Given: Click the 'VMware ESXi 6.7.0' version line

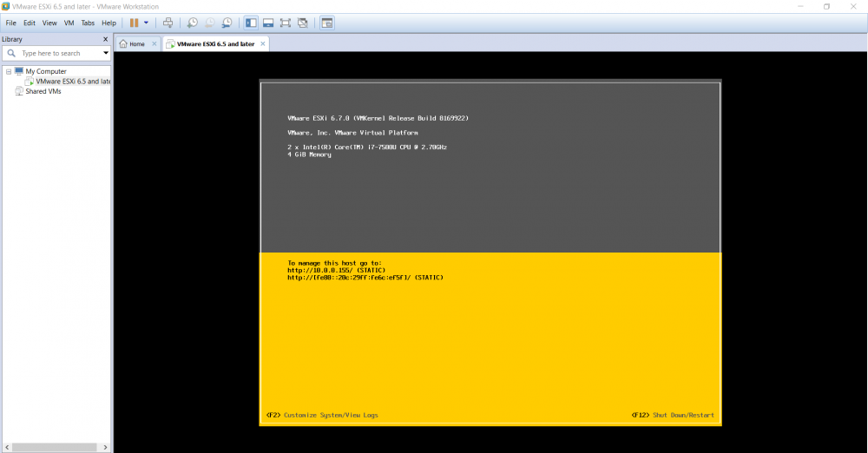Looking at the screenshot, I should click(378, 118).
